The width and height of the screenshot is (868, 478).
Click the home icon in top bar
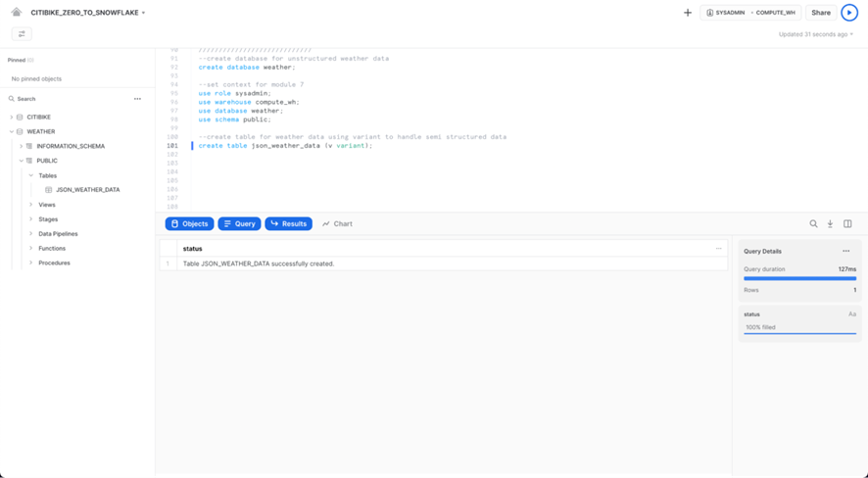click(16, 13)
